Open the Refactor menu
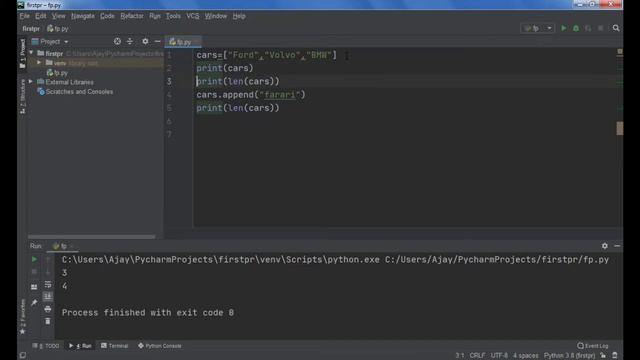The image size is (640, 360). pyautogui.click(x=132, y=16)
